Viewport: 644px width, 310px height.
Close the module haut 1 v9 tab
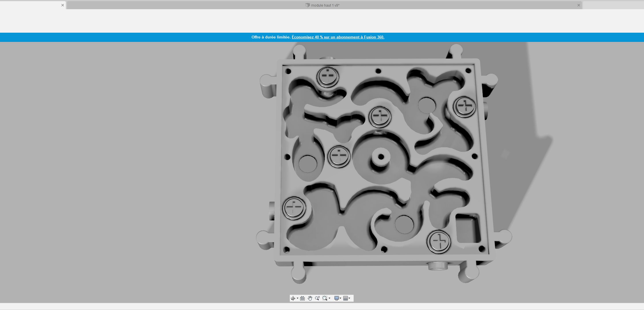[579, 5]
